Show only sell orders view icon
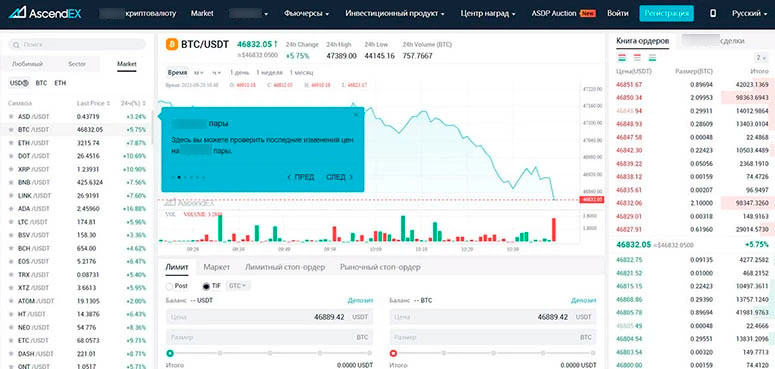 (637, 58)
